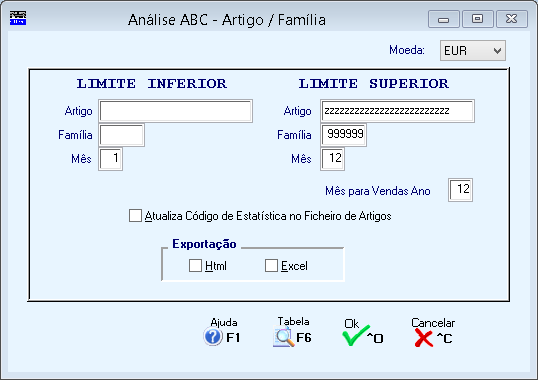538x380 pixels.
Task: Click the Mês para Vendas Ano field
Action: (460, 190)
